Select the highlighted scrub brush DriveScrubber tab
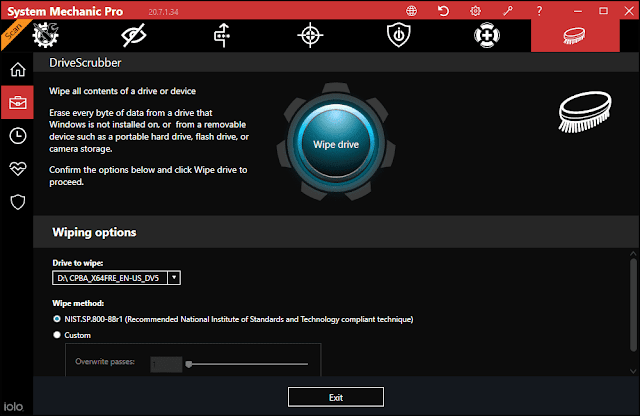Image resolution: width=640 pixels, height=416 pixels. click(575, 36)
